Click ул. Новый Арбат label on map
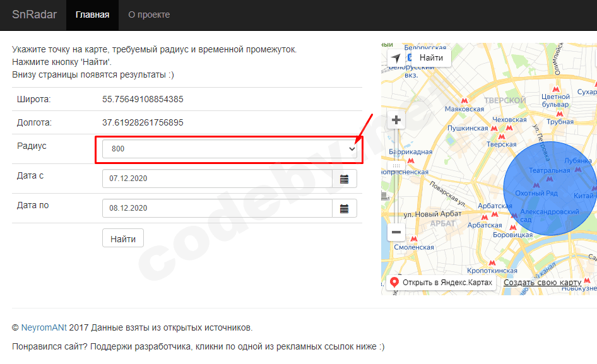Image resolution: width=597 pixels, height=364 pixels. click(432, 214)
